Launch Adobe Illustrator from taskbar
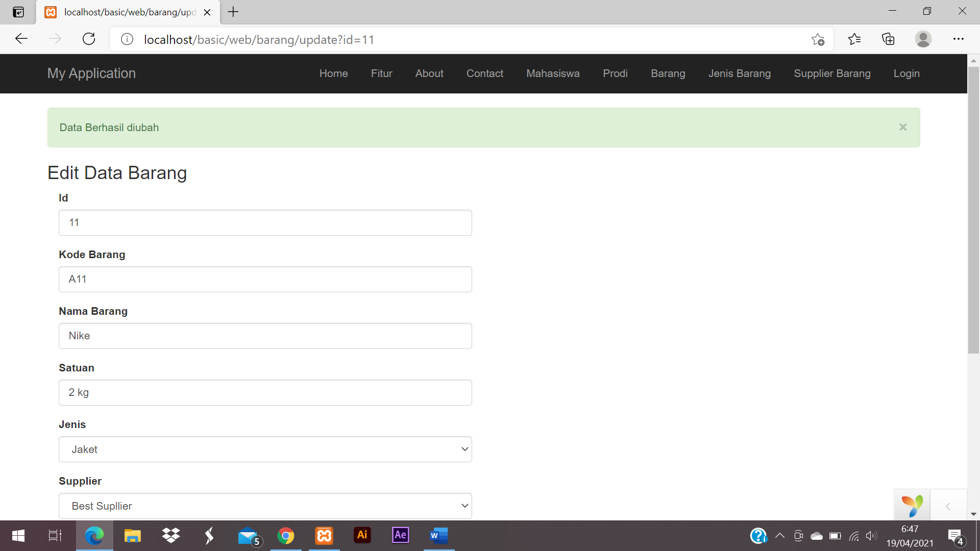 coord(362,535)
